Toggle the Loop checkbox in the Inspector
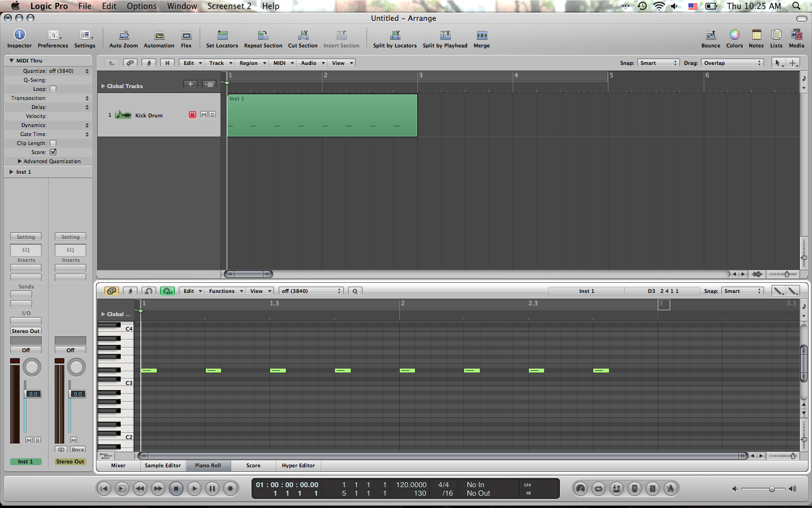This screenshot has height=508, width=812. (53, 89)
